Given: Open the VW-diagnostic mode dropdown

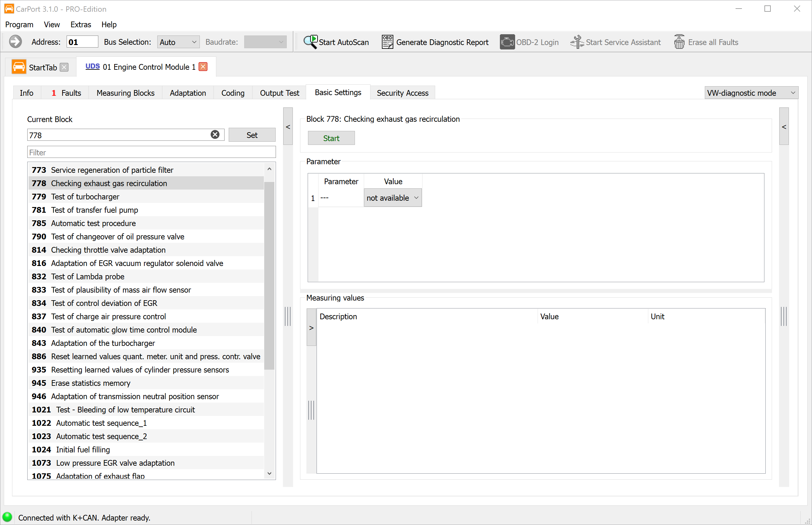Looking at the screenshot, I should click(751, 93).
